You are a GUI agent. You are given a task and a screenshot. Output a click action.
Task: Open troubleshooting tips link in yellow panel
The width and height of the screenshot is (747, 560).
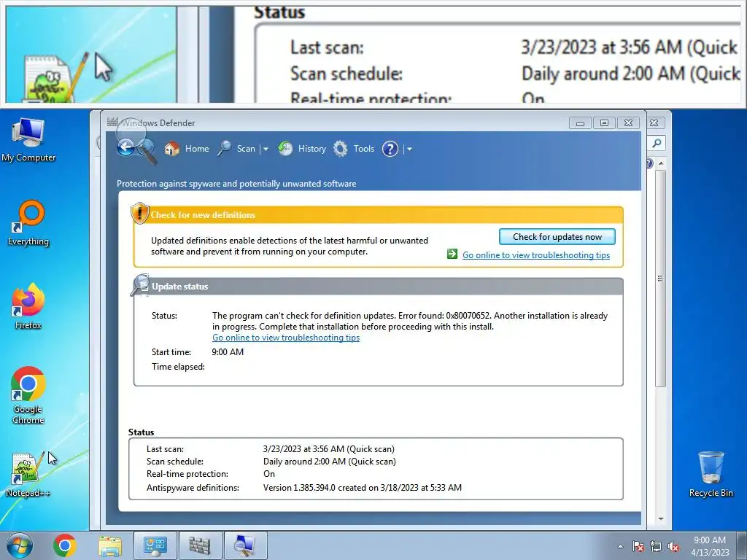coord(536,255)
